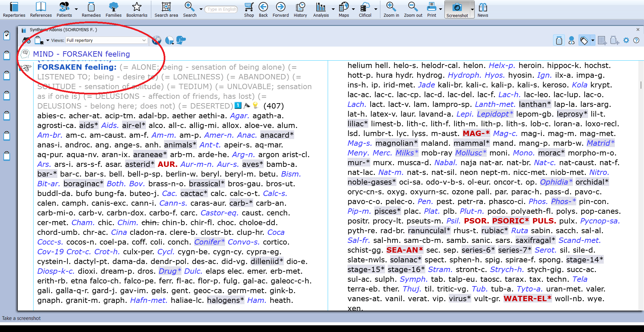Click the Search area icon

tap(166, 9)
